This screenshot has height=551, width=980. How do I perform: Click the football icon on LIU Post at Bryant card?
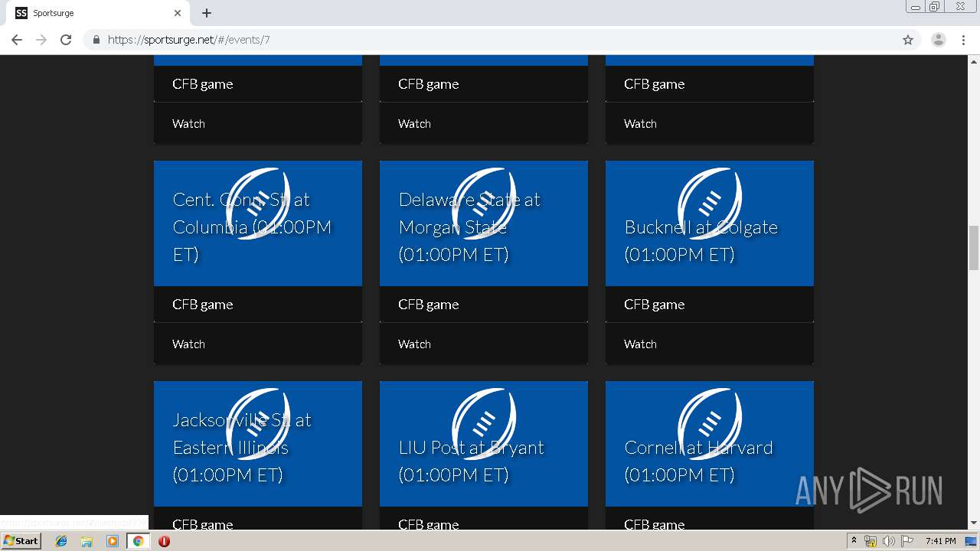(484, 424)
